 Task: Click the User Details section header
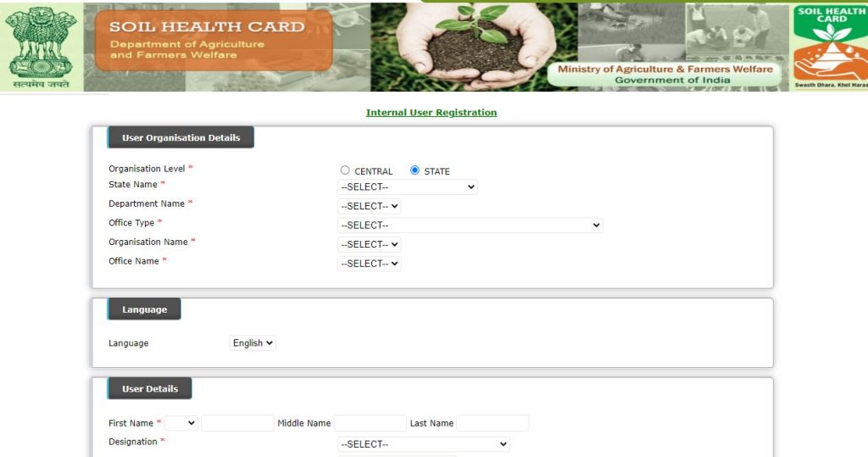149,389
